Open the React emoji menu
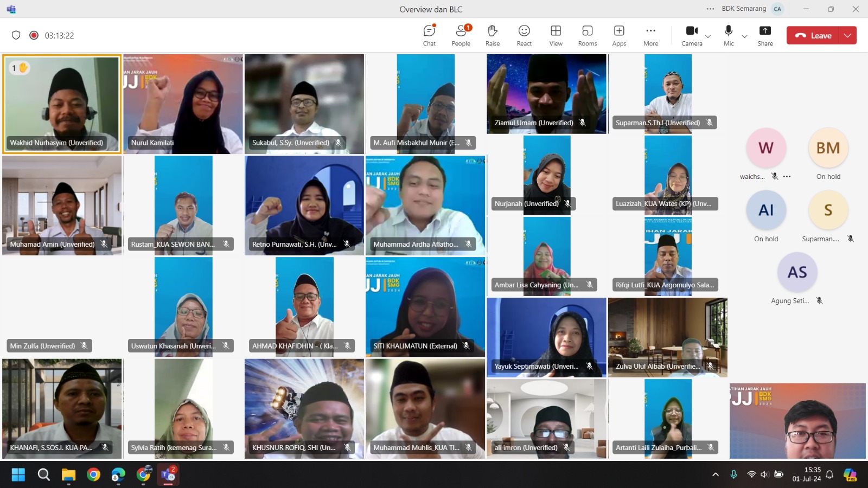 point(524,35)
